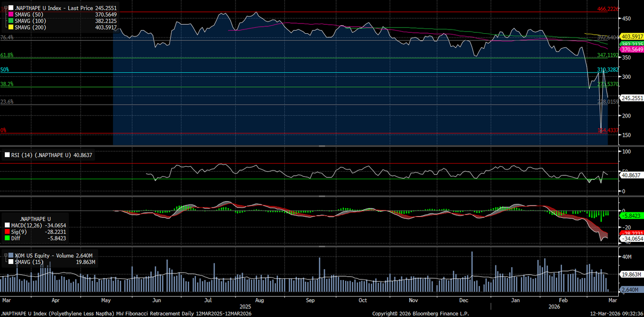Viewport: 644px width, 317px height.
Task: Click the green -5.8423 MACD diff axis tag
Action: [631, 215]
